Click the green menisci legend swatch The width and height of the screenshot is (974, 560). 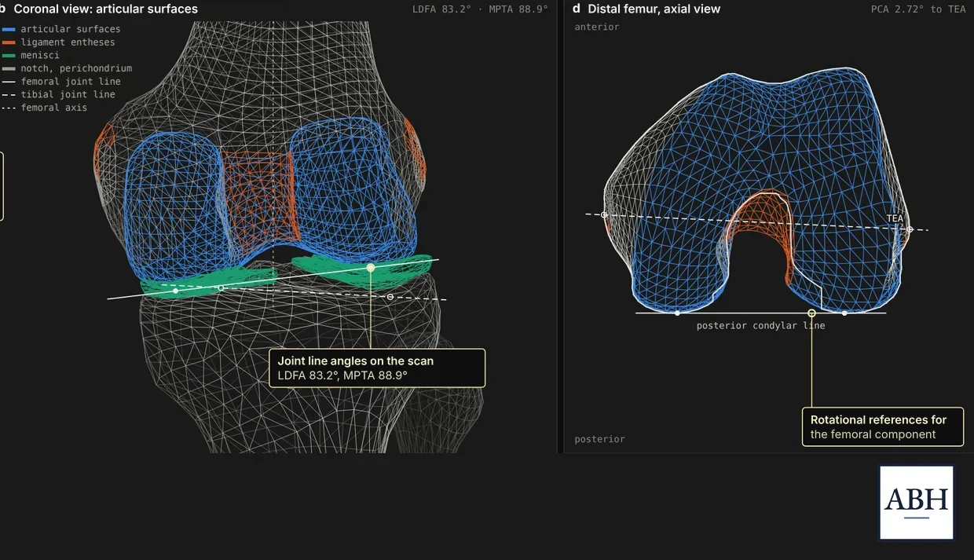coord(9,56)
